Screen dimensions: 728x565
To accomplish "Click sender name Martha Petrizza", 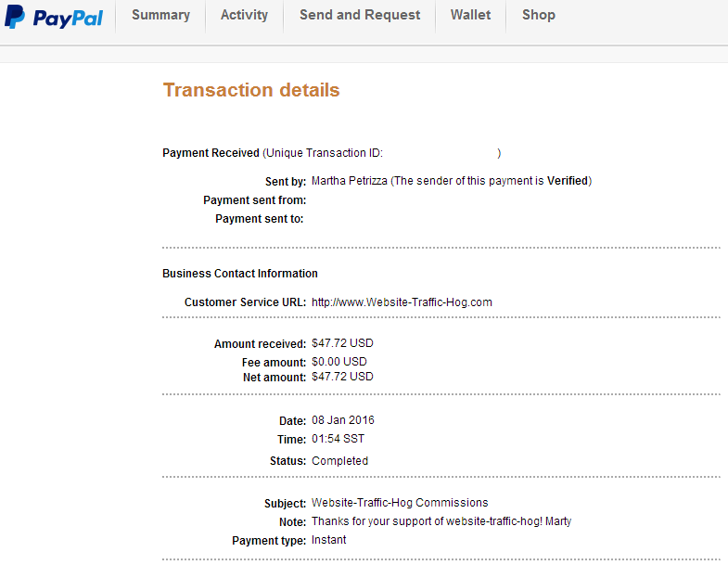I will click(x=349, y=181).
